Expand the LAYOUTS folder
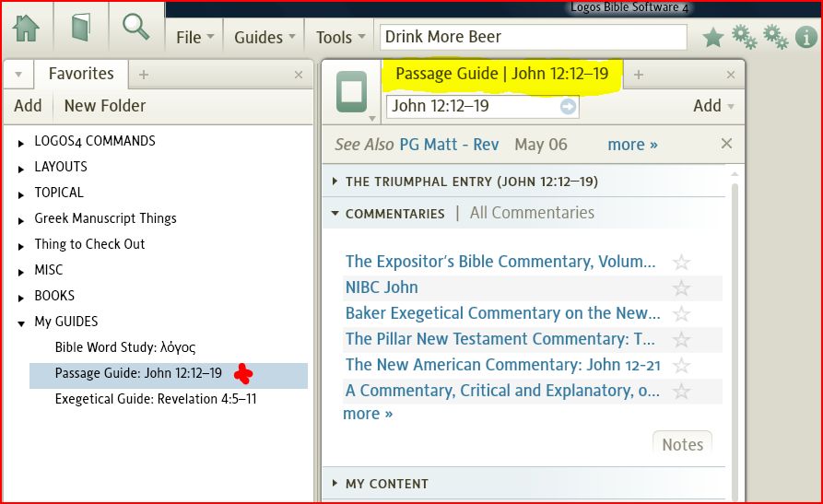 (x=20, y=169)
